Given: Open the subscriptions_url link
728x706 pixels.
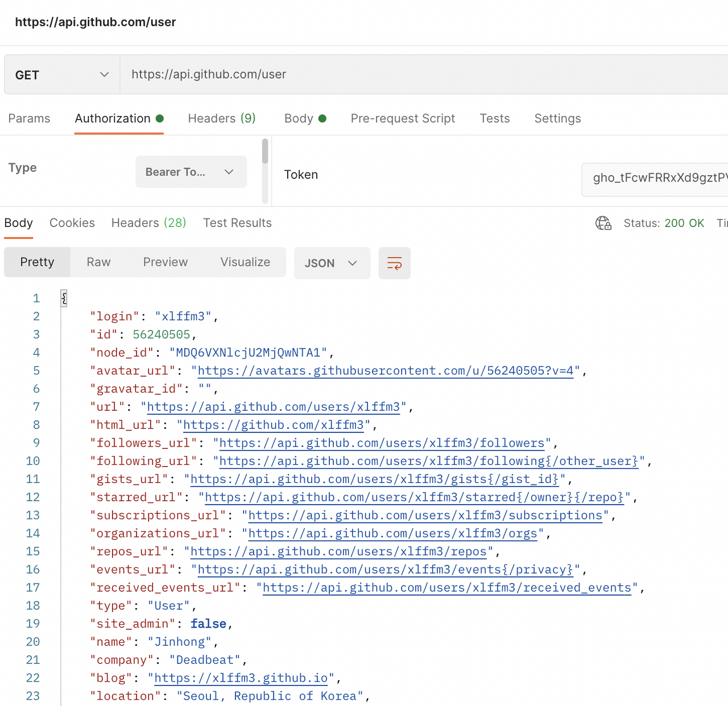Looking at the screenshot, I should click(x=425, y=515).
